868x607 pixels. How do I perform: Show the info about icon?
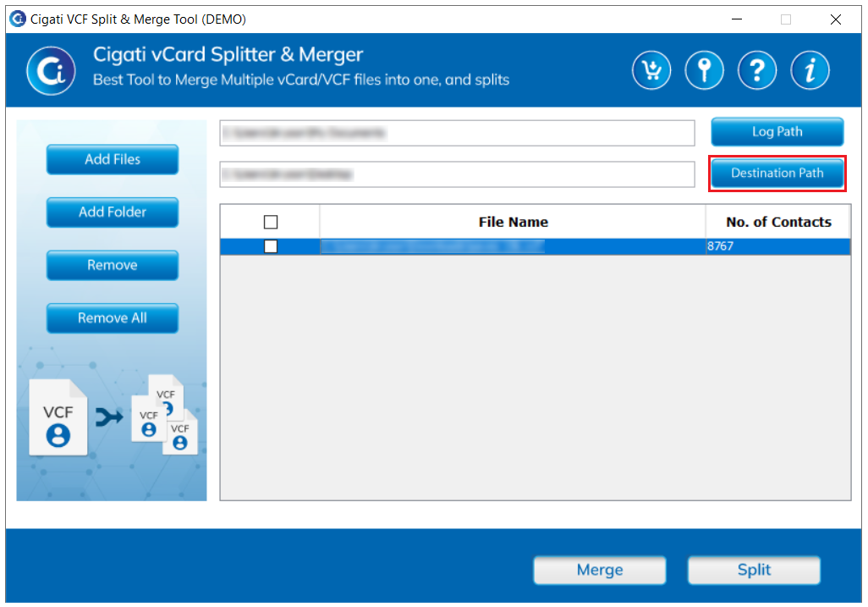coord(810,70)
